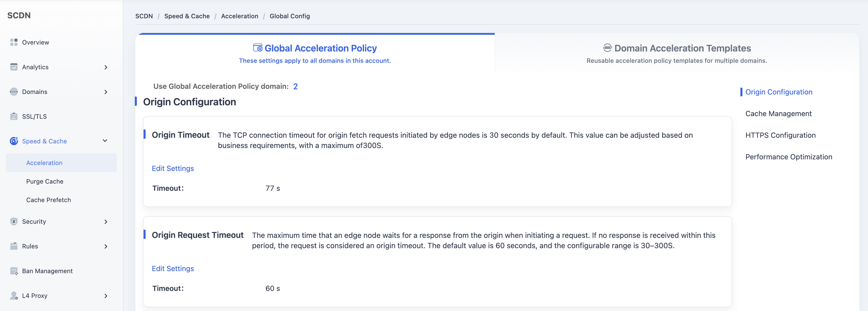
Task: Switch to Global Acceleration Policy tab
Action: [315, 54]
